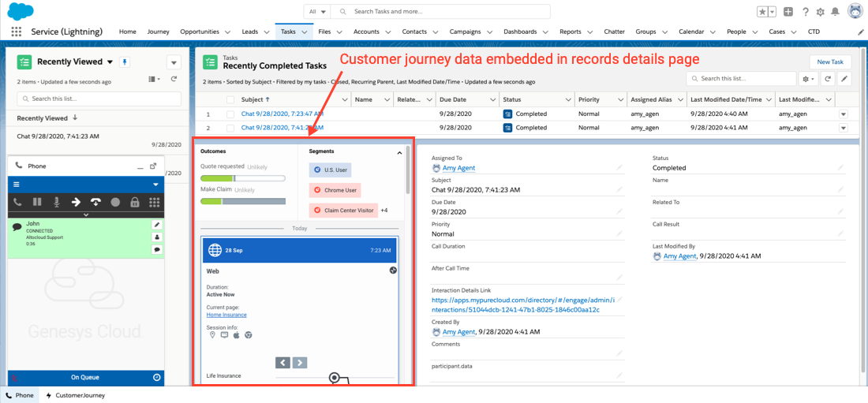The height and width of the screenshot is (403, 868).
Task: Click the Search Tasks and more field
Action: click(441, 11)
